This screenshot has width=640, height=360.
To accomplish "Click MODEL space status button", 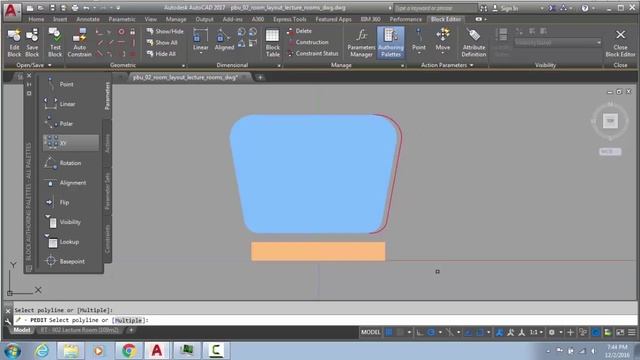I will 371,332.
